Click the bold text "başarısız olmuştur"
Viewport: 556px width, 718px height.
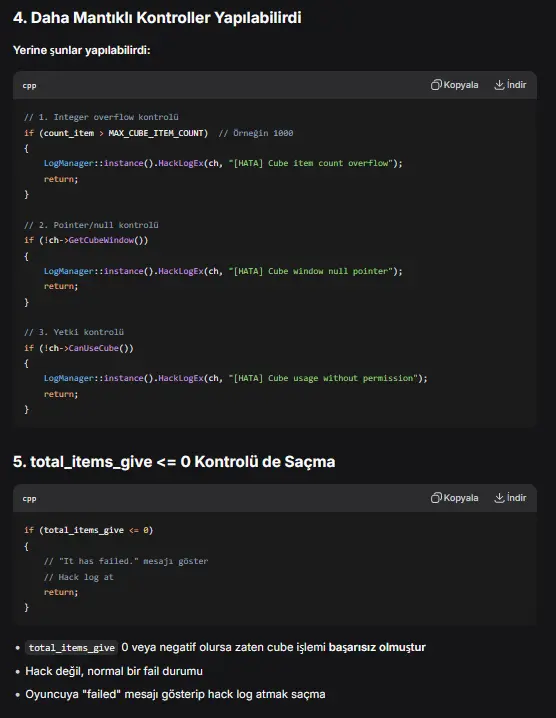coord(377,647)
